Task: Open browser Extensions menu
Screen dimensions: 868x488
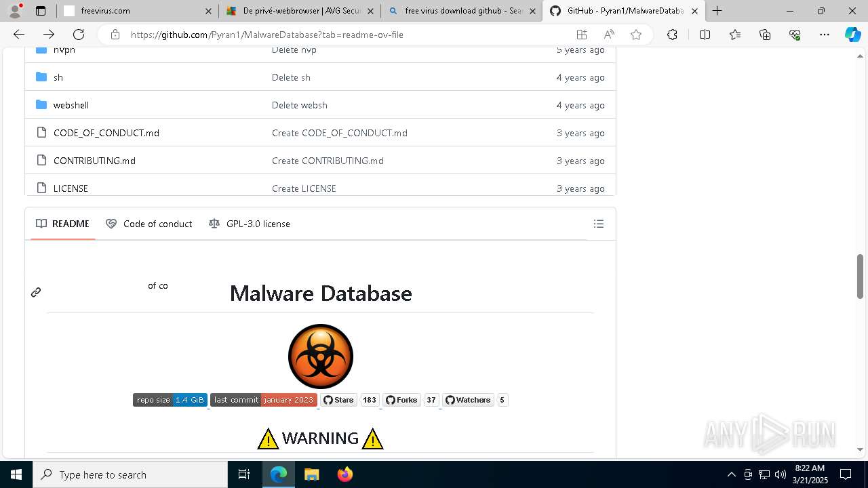Action: pyautogui.click(x=672, y=35)
